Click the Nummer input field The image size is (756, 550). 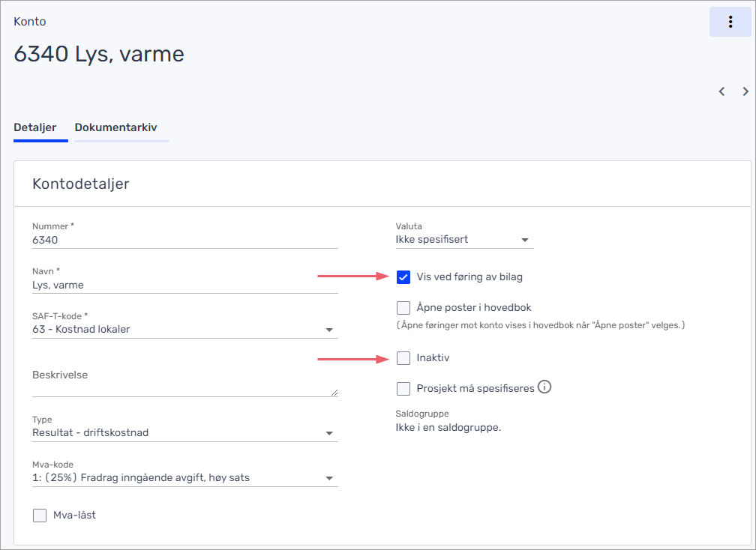click(184, 241)
